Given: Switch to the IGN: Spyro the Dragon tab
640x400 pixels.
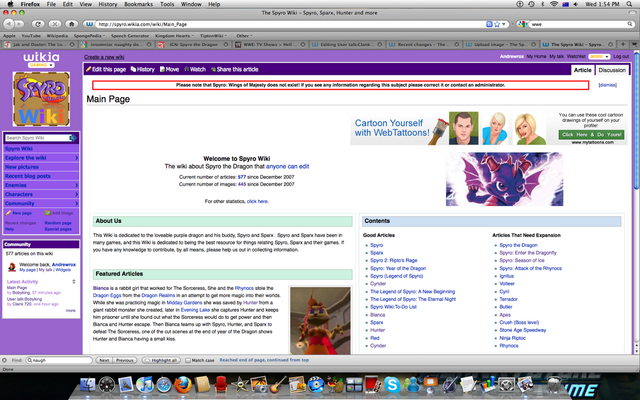Looking at the screenshot, I should pyautogui.click(x=194, y=44).
